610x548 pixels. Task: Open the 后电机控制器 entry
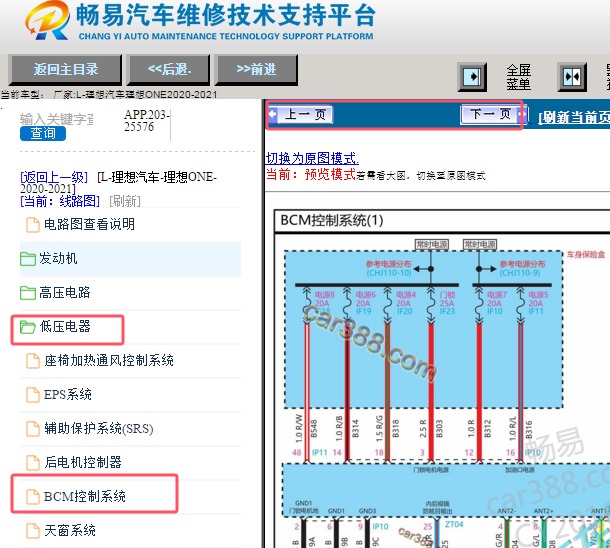pos(83,462)
